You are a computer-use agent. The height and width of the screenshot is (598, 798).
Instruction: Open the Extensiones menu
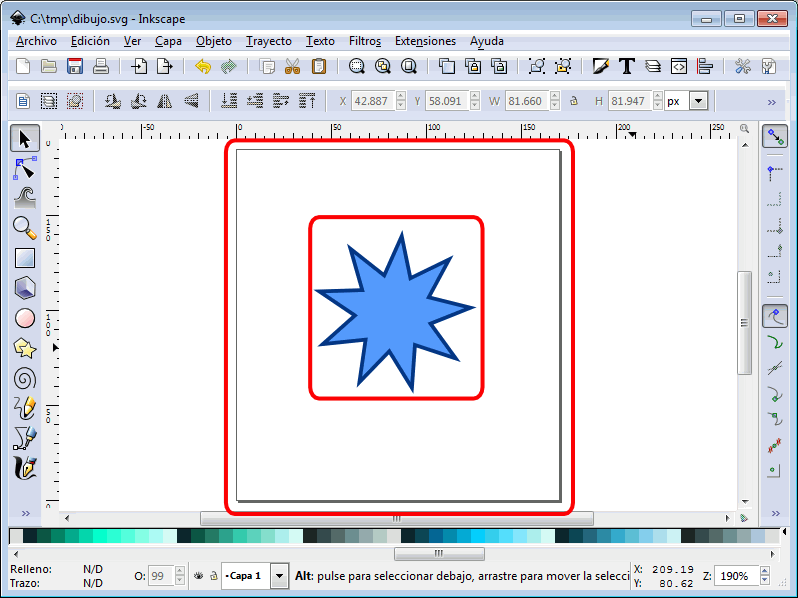[x=425, y=41]
